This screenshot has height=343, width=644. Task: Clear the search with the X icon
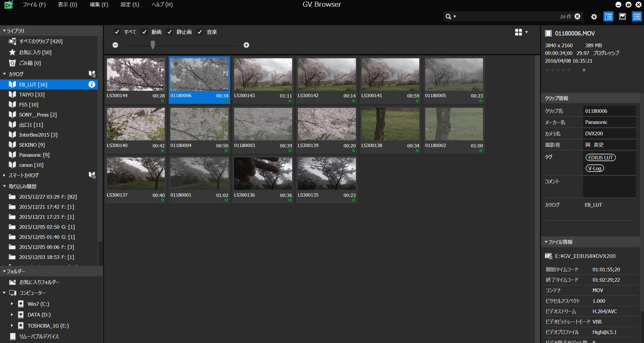point(577,16)
